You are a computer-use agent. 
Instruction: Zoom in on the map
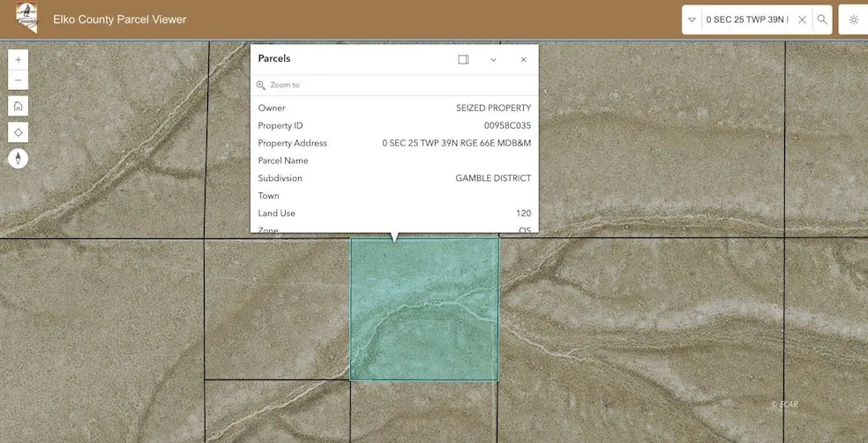pos(19,59)
